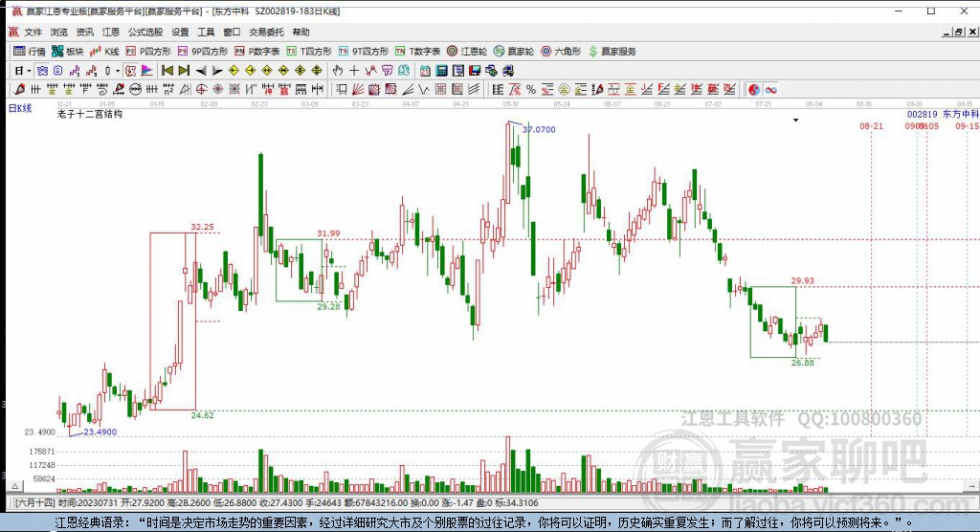Open the 资讯 menu

84,32
